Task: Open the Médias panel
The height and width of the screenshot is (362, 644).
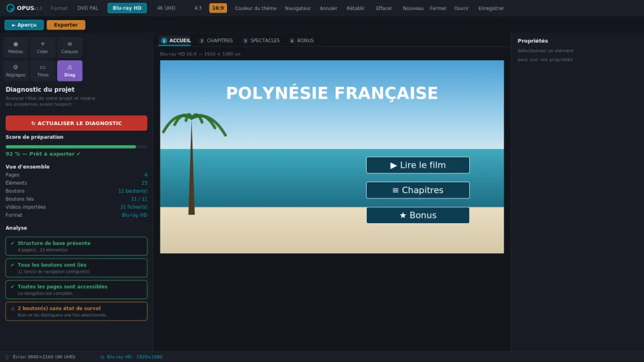Action: point(16,47)
